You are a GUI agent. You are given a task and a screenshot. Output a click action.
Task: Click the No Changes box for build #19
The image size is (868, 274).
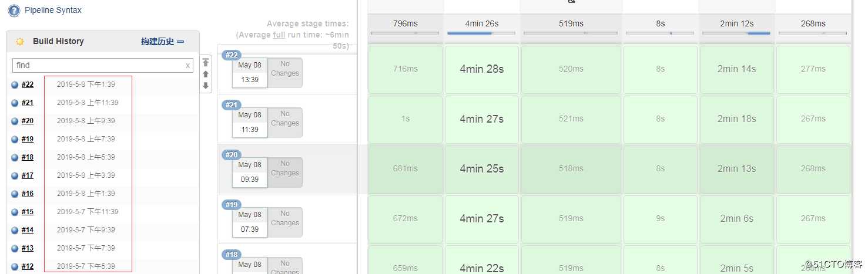(x=285, y=223)
